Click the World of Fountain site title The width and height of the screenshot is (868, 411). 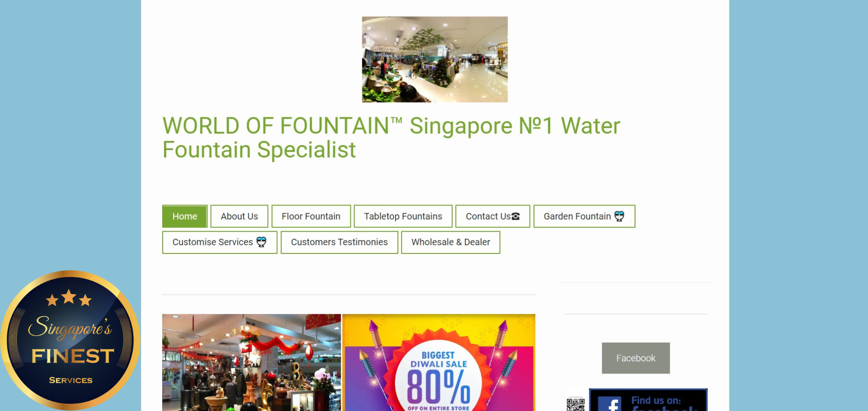(x=391, y=137)
